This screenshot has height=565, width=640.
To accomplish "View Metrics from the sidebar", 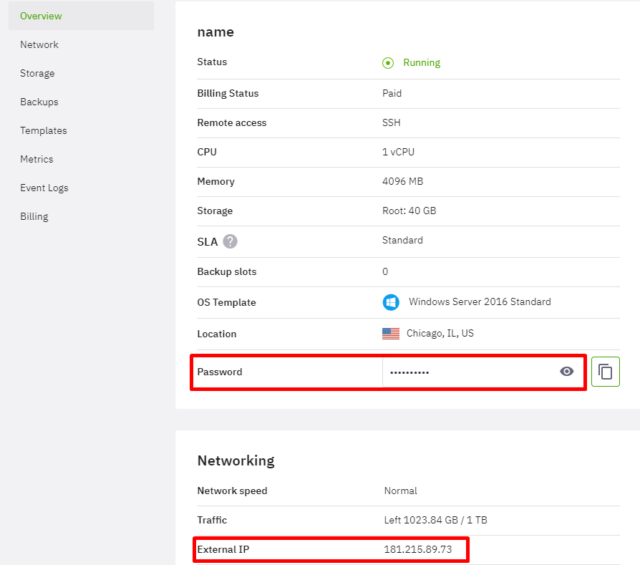I will click(36, 159).
